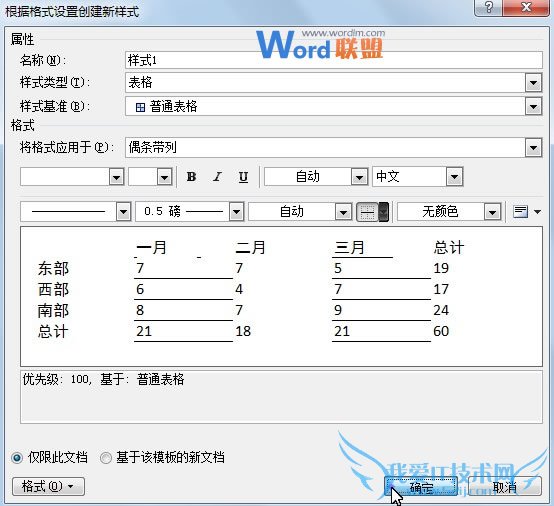Select the 基于该模板的新文档 radio option
Viewport: 554px width, 506px height.
pos(106,458)
